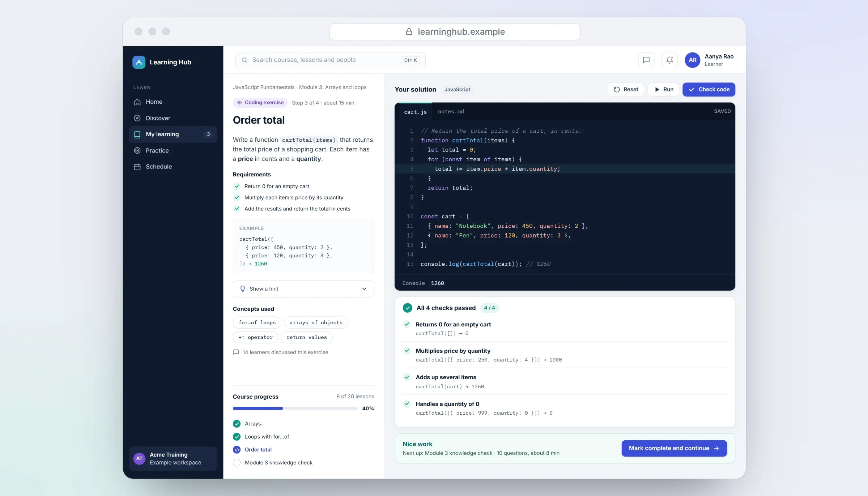The width and height of the screenshot is (868, 496).
Task: Click the Handles a quantity of 0 check icon
Action: pos(407,404)
